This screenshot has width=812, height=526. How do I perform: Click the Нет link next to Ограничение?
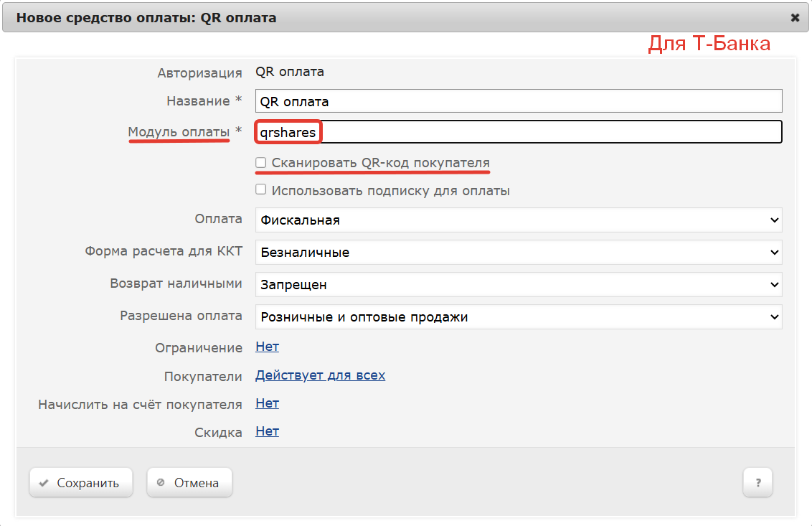click(x=267, y=347)
